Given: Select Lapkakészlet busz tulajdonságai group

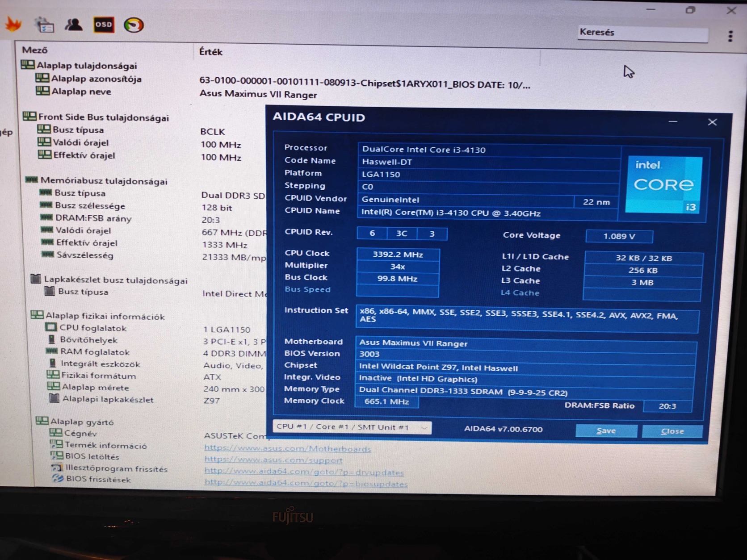Looking at the screenshot, I should click(x=109, y=280).
